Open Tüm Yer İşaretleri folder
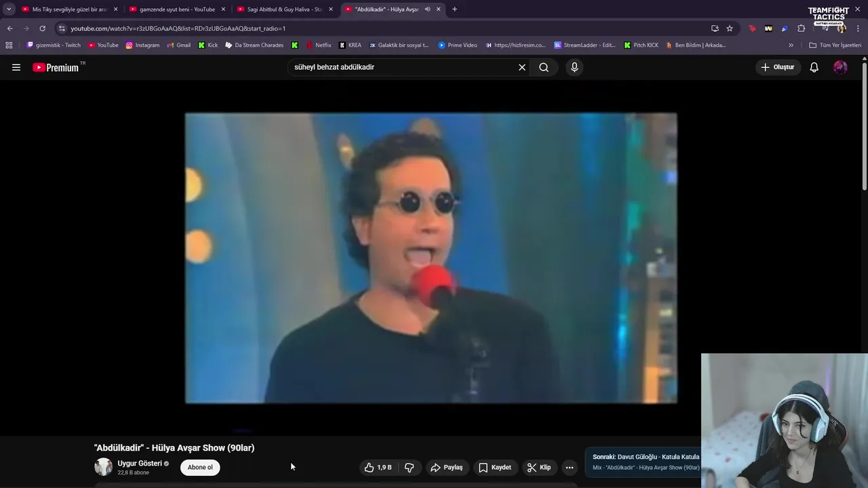This screenshot has width=868, height=488. coord(835,45)
